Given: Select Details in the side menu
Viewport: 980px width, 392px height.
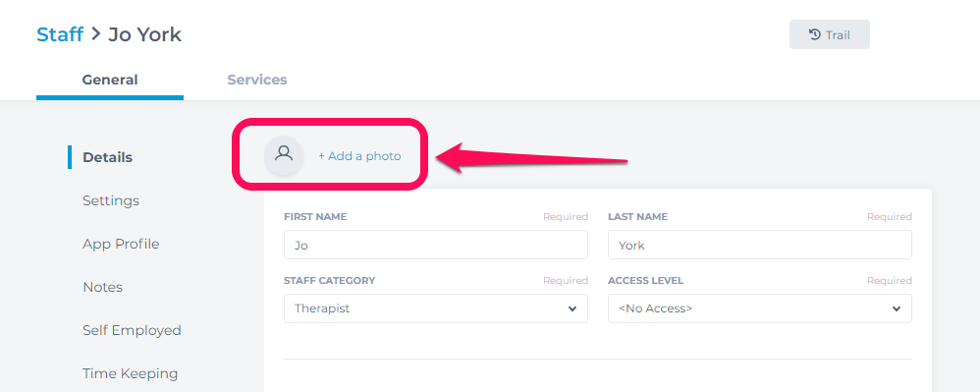Looking at the screenshot, I should pyautogui.click(x=107, y=157).
